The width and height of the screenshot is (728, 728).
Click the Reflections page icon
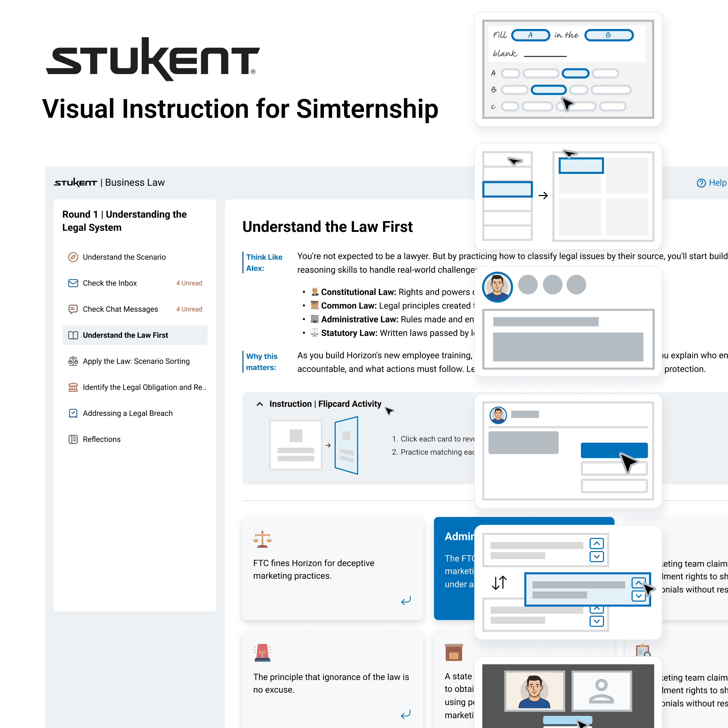[73, 439]
